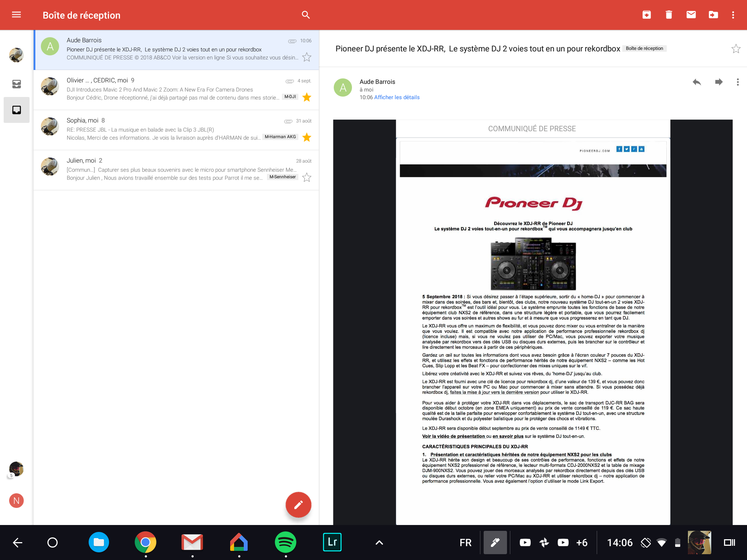Mark email as unread envelope icon
Screen dimensions: 747x560
(x=691, y=15)
